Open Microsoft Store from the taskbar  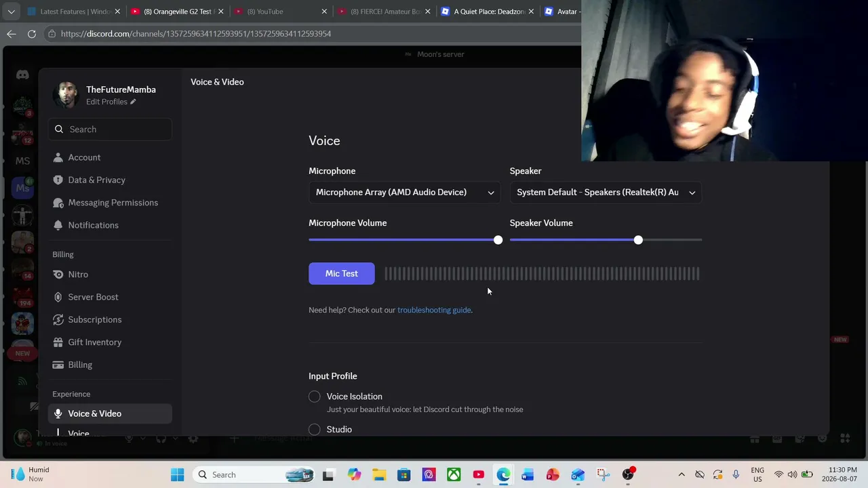(x=404, y=475)
